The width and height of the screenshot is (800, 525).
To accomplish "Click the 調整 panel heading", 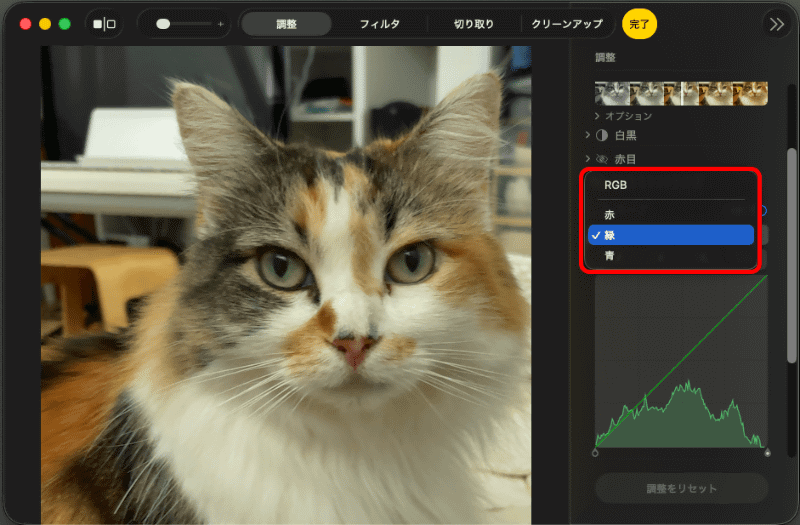I will point(606,58).
